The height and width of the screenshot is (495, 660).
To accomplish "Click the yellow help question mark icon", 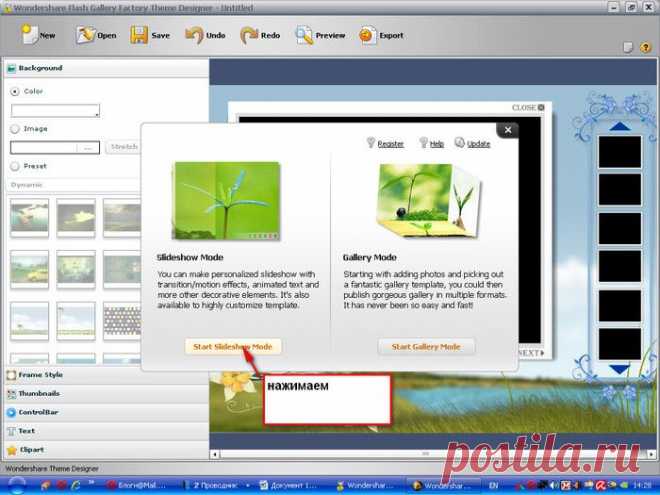I will coord(645,47).
